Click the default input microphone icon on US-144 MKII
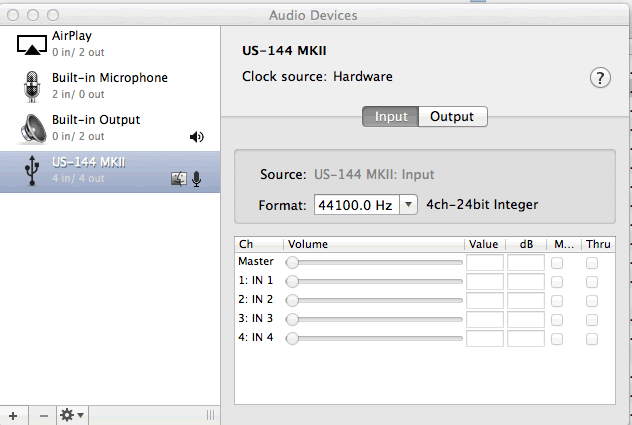Screen dimensions: 632x425 pyautogui.click(x=196, y=179)
